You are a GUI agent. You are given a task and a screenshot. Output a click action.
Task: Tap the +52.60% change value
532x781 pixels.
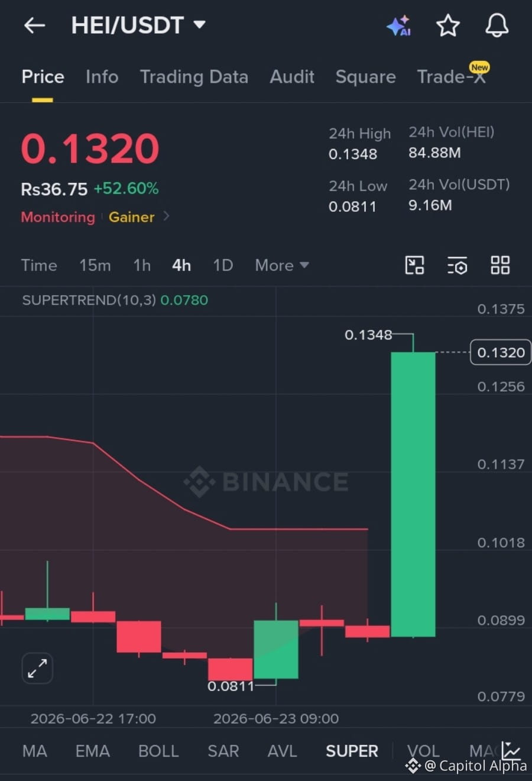point(126,189)
